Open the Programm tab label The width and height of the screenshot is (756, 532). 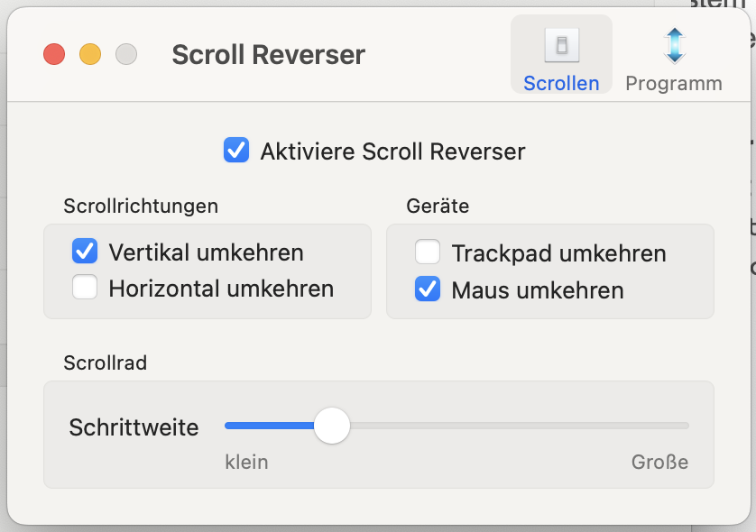(674, 84)
